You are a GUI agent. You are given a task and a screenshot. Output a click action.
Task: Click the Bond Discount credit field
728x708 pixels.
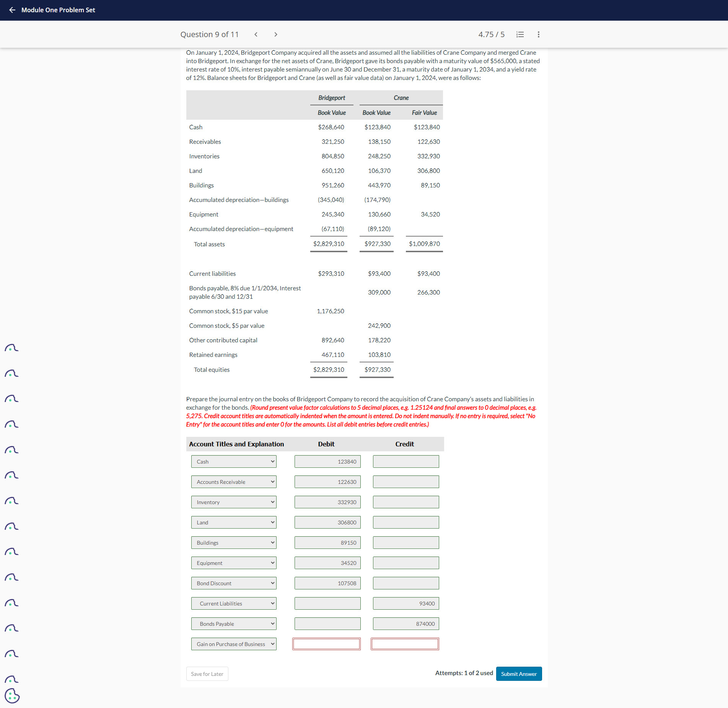pyautogui.click(x=406, y=583)
